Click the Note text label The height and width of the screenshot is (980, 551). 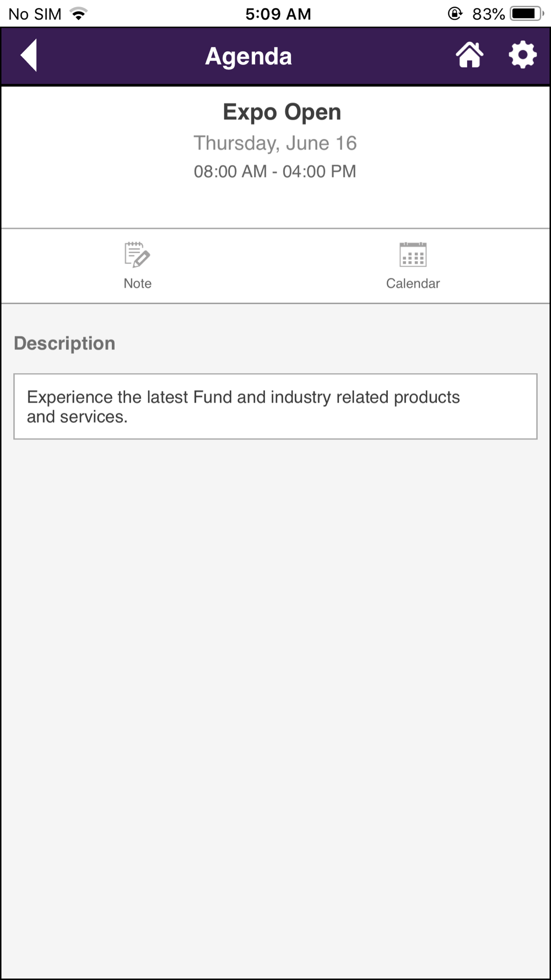(137, 283)
